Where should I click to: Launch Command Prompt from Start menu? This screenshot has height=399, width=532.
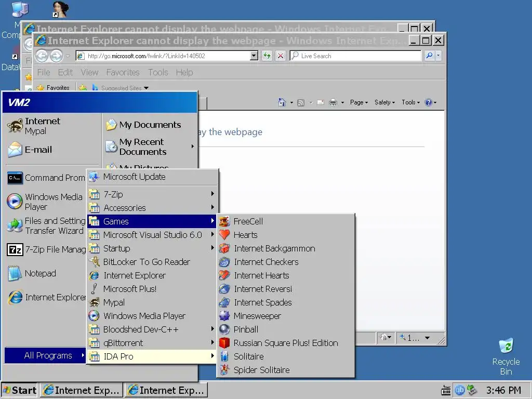click(46, 178)
